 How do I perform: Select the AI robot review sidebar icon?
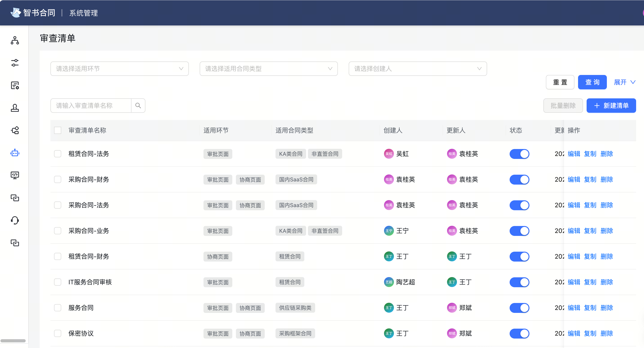[x=15, y=153]
